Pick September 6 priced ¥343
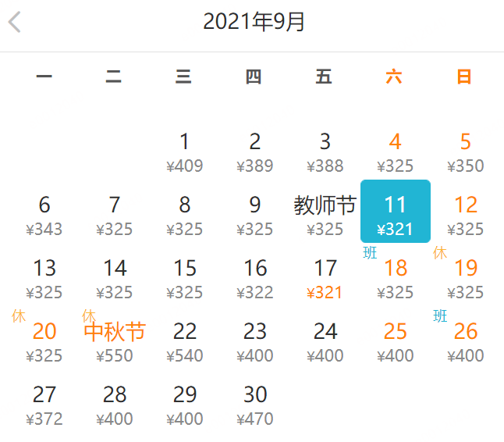 [x=44, y=212]
